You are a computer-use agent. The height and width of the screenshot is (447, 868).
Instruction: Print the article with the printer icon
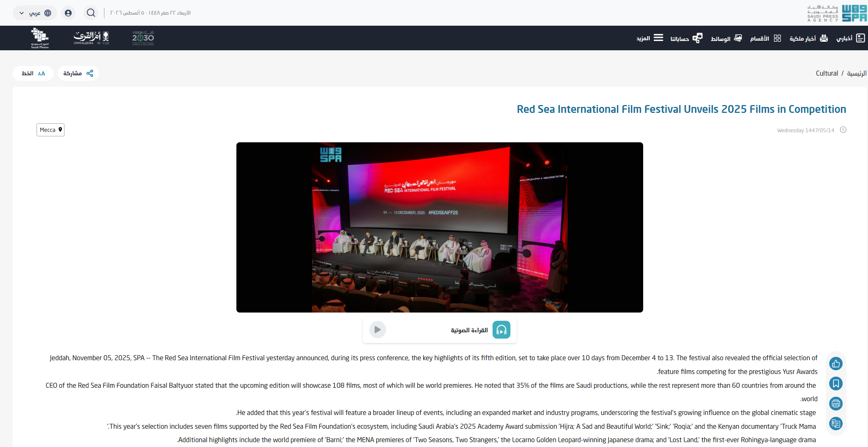pos(836,403)
